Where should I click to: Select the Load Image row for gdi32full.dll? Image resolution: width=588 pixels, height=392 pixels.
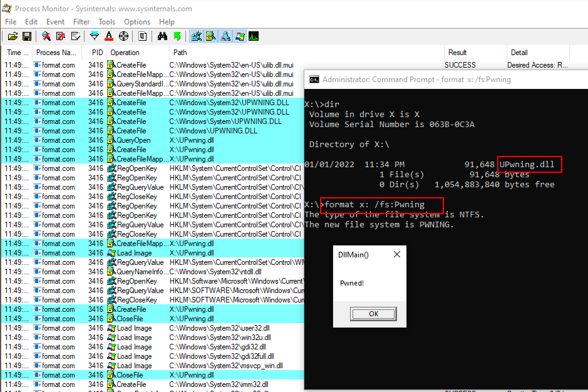click(x=153, y=356)
